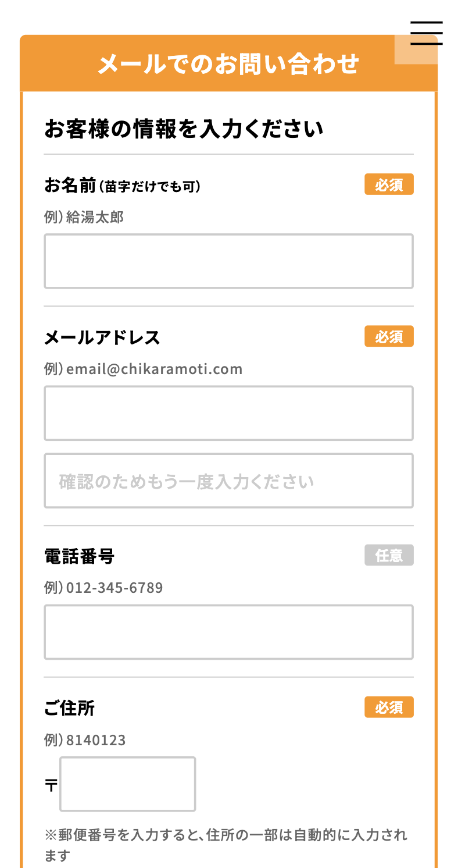This screenshot has height=868, width=458.
Task: Click the メールアドレス field label
Action: click(102, 337)
